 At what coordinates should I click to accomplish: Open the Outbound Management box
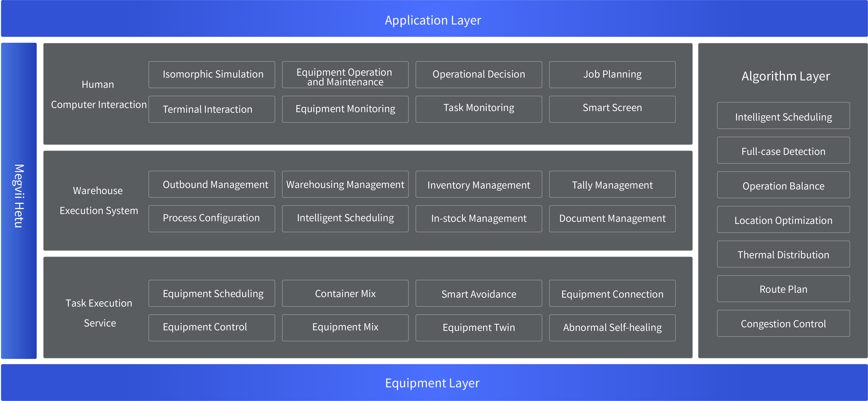pyautogui.click(x=212, y=184)
